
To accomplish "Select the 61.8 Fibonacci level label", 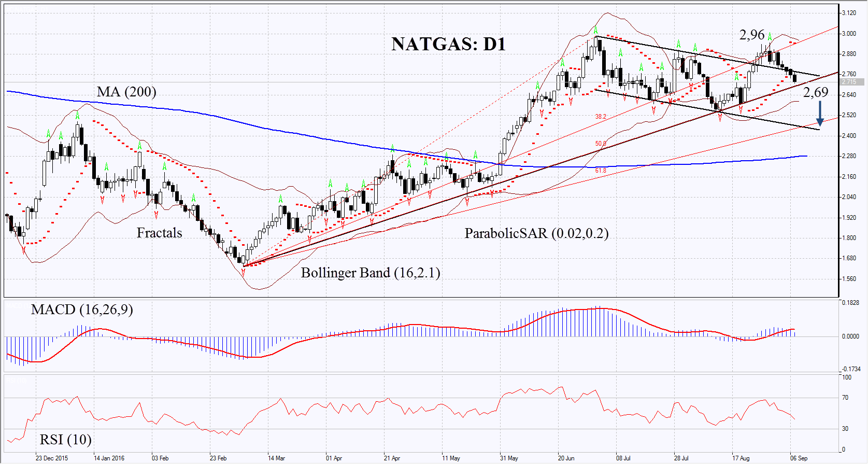I will coord(601,171).
